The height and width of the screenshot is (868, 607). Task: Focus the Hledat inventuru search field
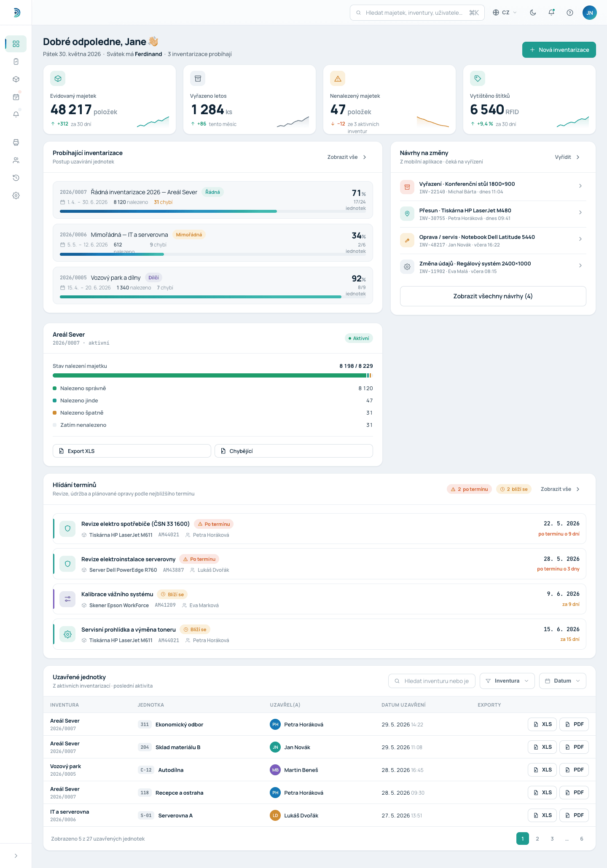coord(432,681)
